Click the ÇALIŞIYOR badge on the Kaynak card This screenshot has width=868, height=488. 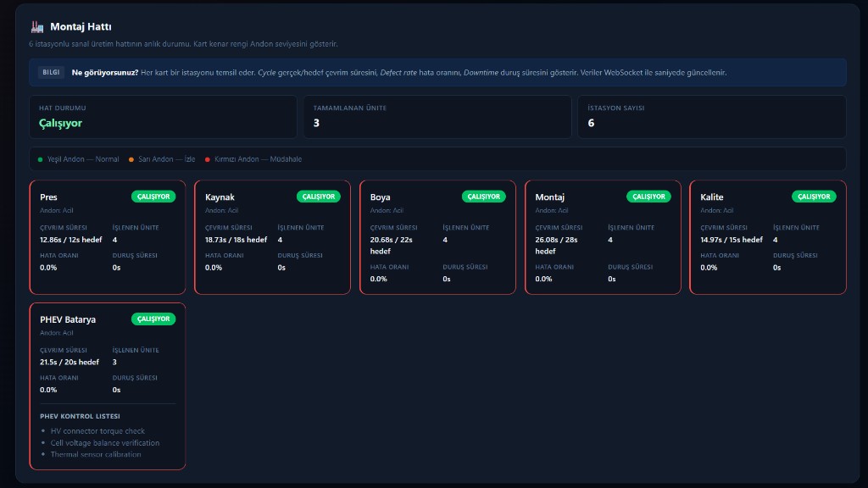[x=319, y=197]
